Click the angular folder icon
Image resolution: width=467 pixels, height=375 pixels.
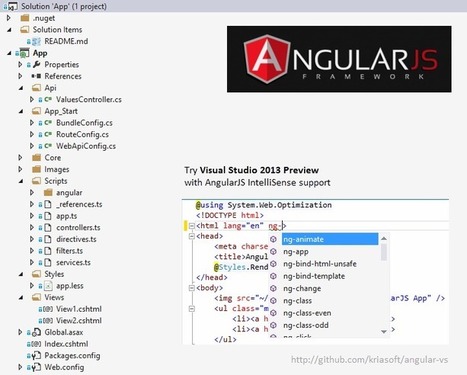pos(48,193)
